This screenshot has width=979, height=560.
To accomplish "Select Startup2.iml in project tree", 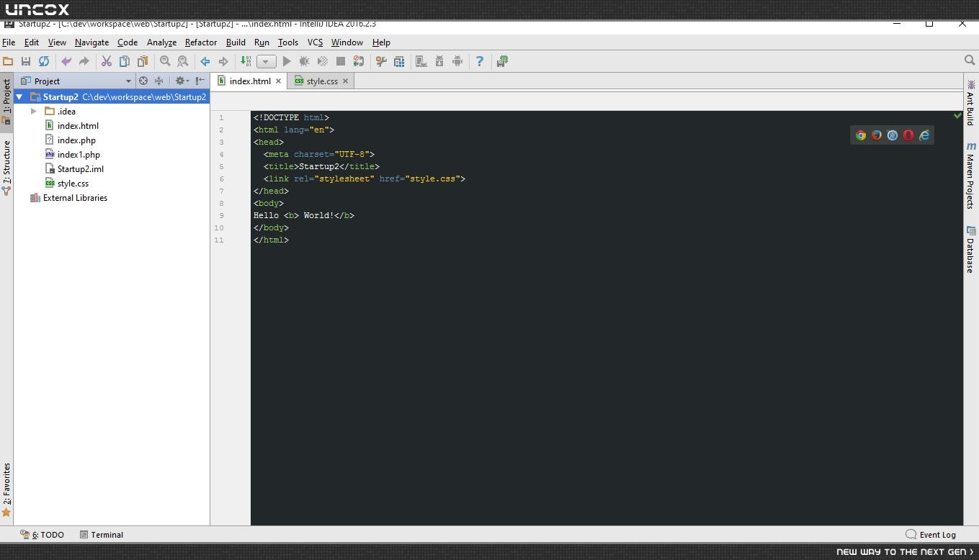I will (x=81, y=169).
